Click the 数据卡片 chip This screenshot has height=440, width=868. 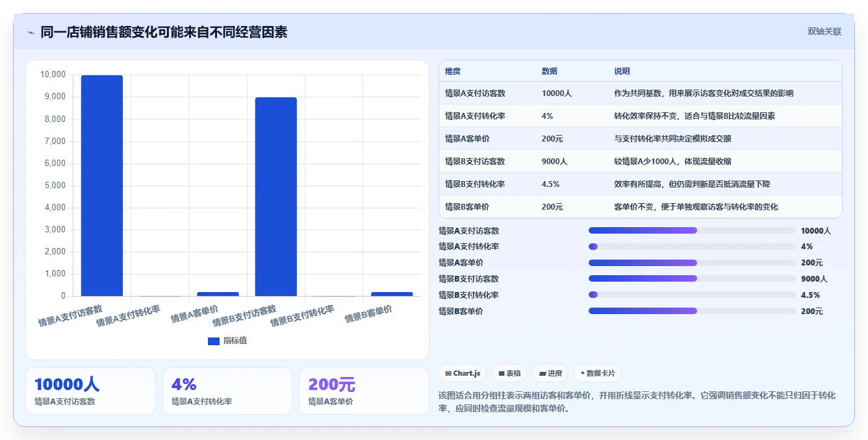598,373
